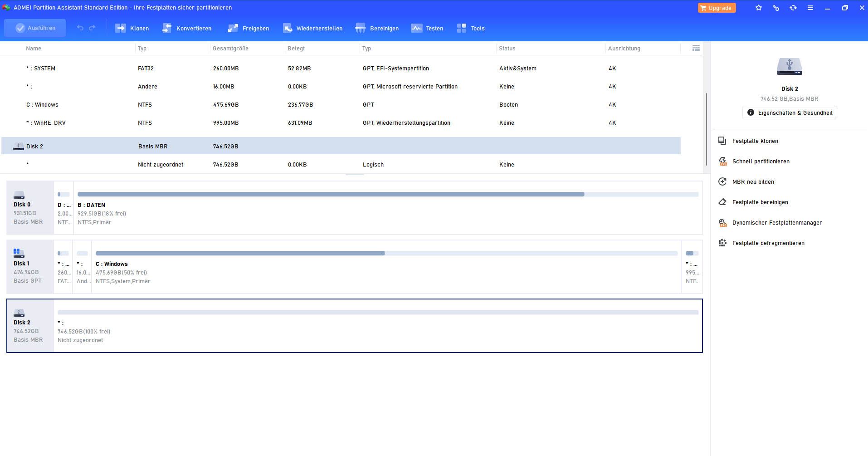Sort by Name column header
This screenshot has height=456, width=868.
point(34,49)
